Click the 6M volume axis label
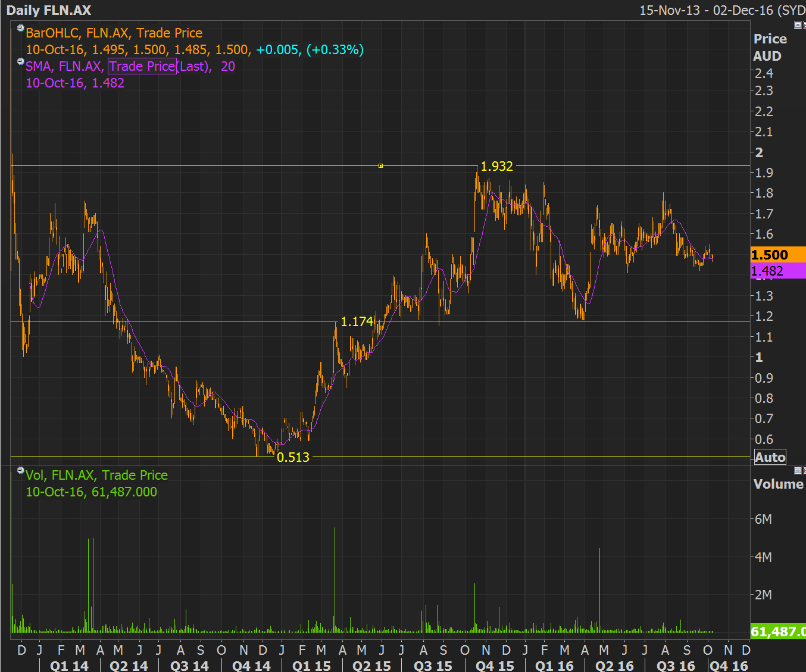The image size is (806, 672). tap(763, 519)
